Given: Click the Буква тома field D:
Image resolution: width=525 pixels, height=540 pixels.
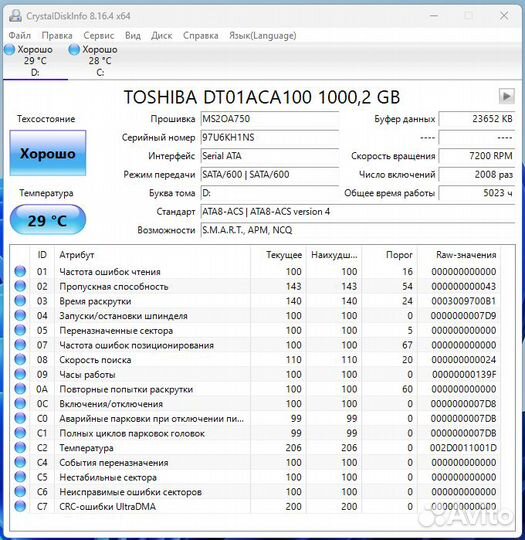Looking at the screenshot, I should point(269,193).
